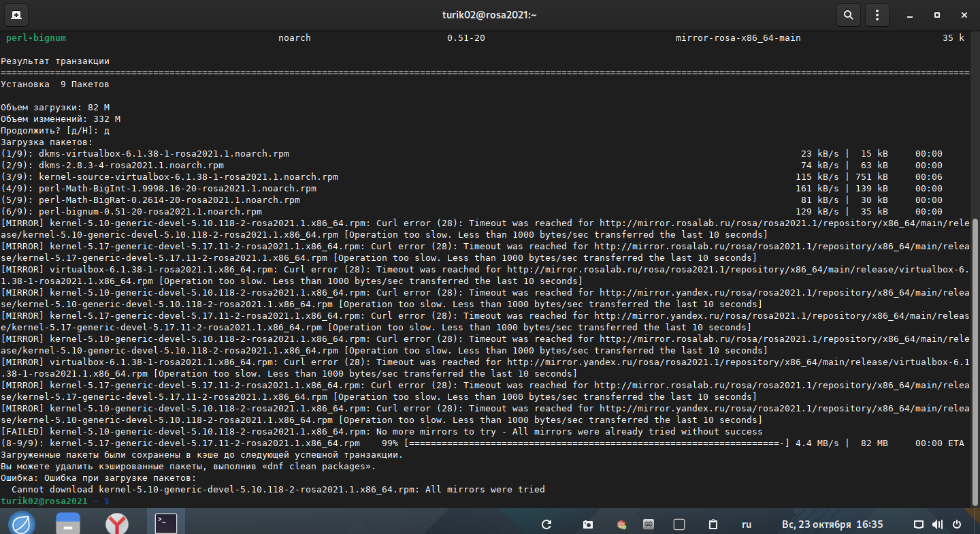980x534 pixels.
Task: Open the screenshot camera tray icon
Action: 588,524
